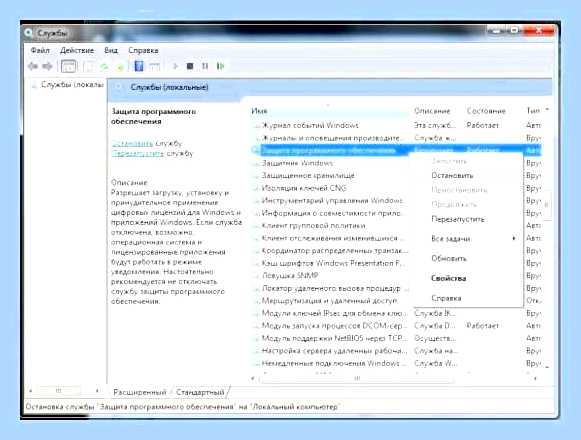This screenshot has height=440, width=581.
Task: Select Инструментарий управления Windows service
Action: click(x=332, y=201)
